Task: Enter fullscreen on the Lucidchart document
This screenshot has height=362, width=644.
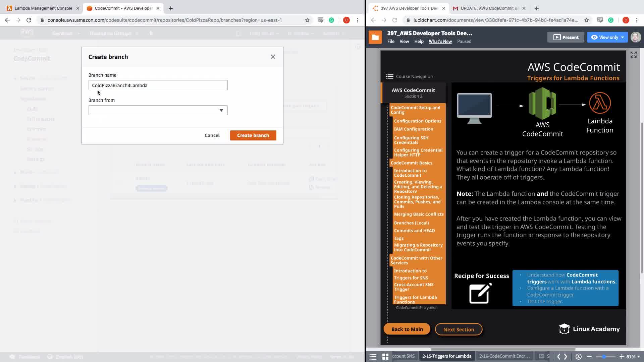Action: tap(633, 55)
